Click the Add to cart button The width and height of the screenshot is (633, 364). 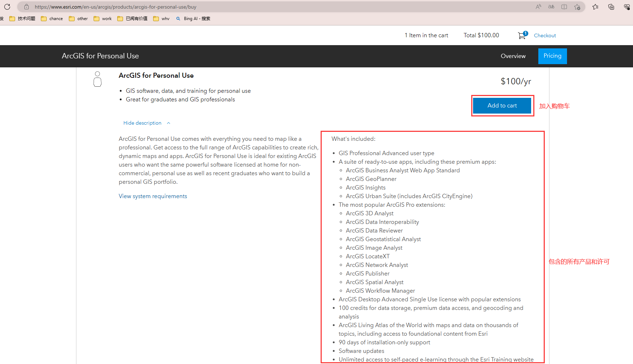(502, 105)
